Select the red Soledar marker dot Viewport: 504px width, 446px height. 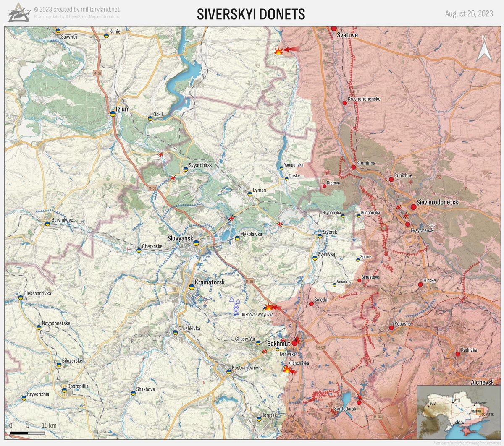[311, 303]
